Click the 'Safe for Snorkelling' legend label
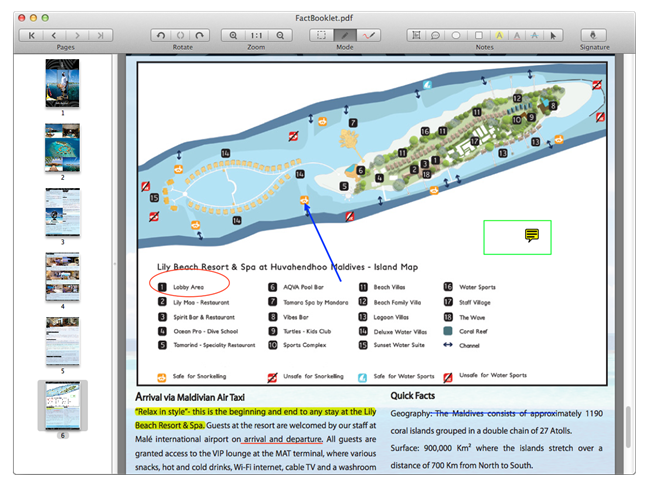The width and height of the screenshot is (650, 488). pos(199,376)
